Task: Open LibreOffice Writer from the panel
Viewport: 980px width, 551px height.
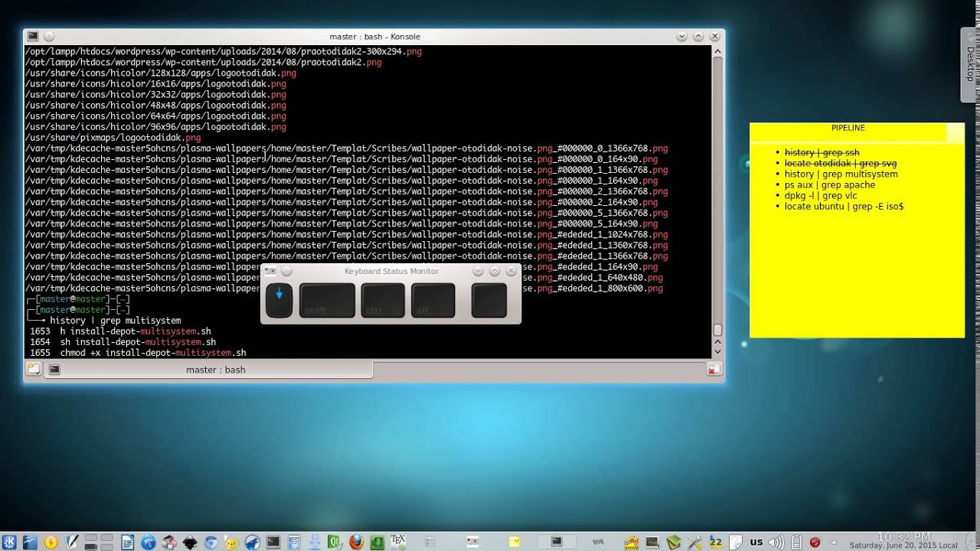Action: (x=127, y=542)
